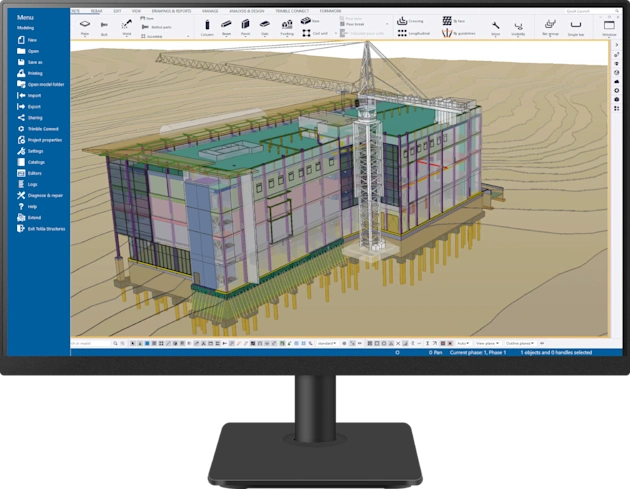Create a steel Item from the ribbon
Screen dimensions: 630x489
click(x=147, y=18)
